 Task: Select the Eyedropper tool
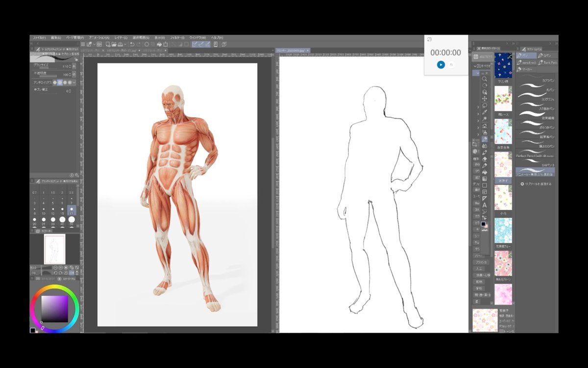coord(485,112)
